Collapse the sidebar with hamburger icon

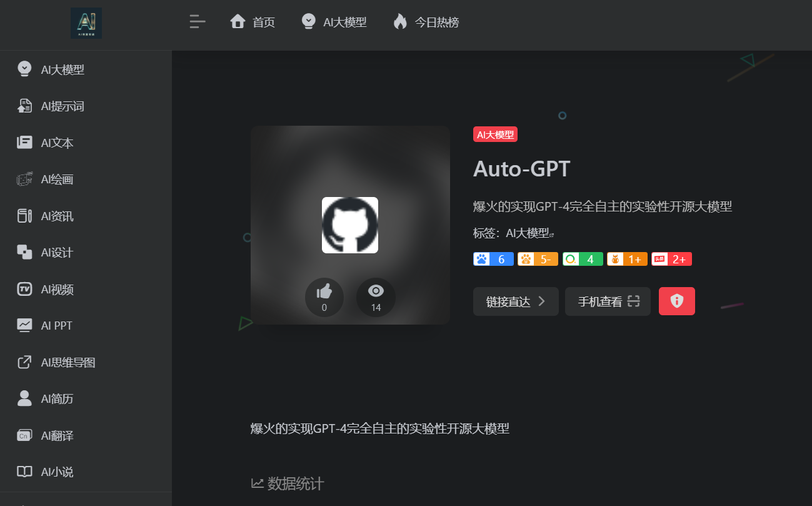197,21
